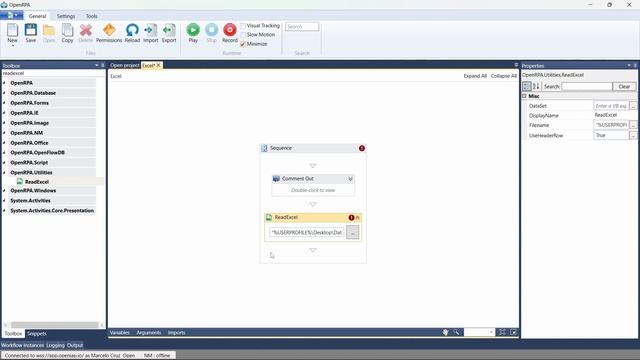Sort Properties alphabetically

click(536, 86)
